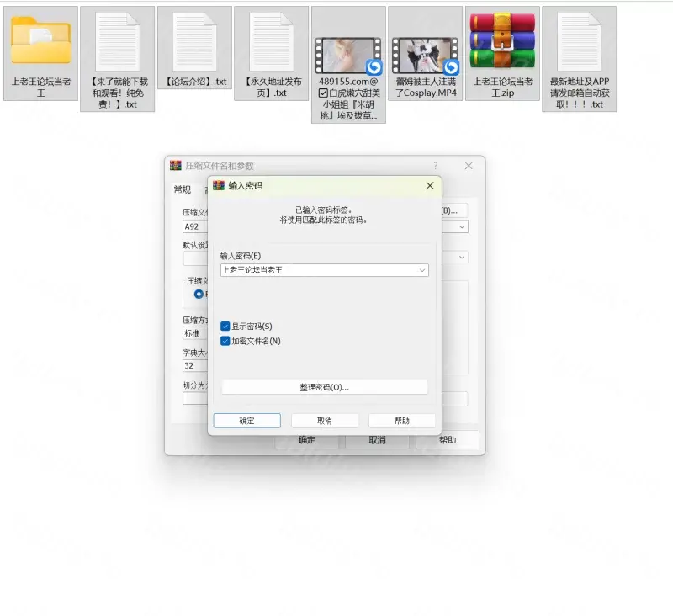Switch to the 常规 tab
Image resolution: width=673 pixels, height=616 pixels.
(182, 189)
